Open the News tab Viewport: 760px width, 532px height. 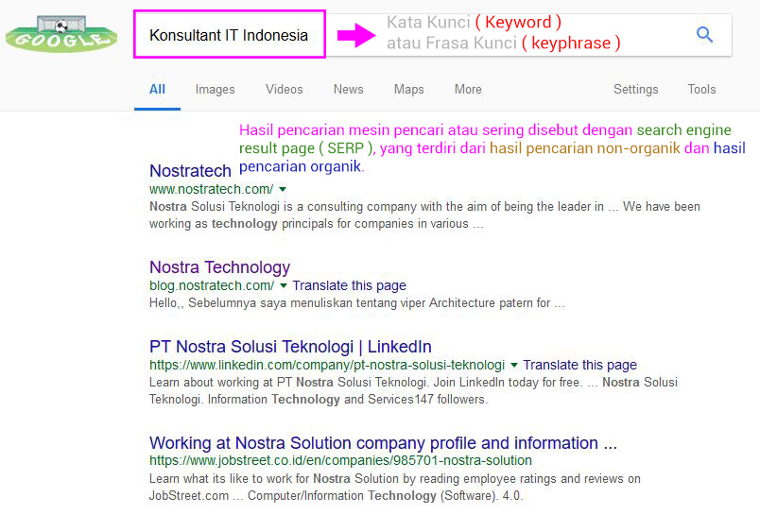(348, 89)
